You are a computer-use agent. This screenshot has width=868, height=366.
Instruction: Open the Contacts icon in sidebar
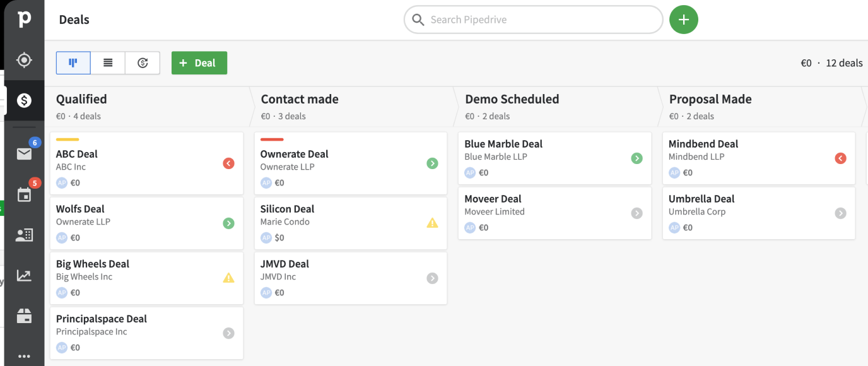point(24,235)
